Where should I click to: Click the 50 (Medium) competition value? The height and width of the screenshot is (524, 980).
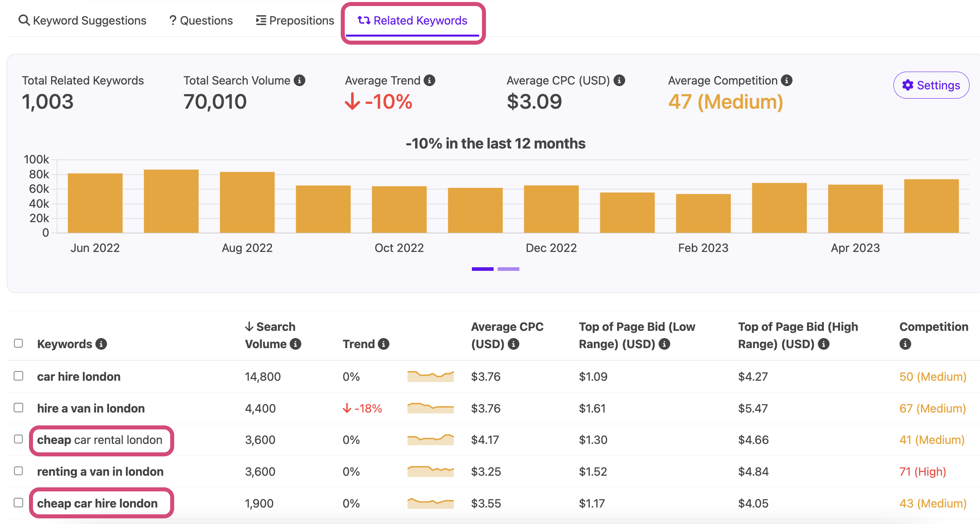pos(933,377)
